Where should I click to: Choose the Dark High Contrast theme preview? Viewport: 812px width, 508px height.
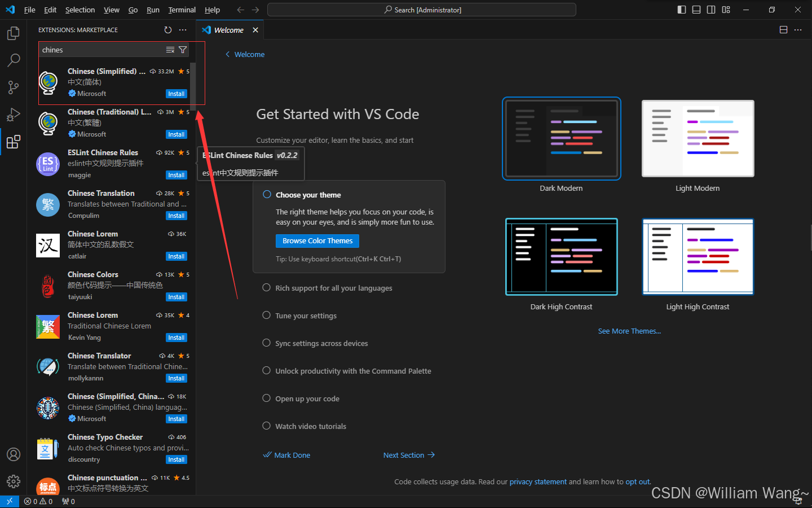(x=562, y=257)
